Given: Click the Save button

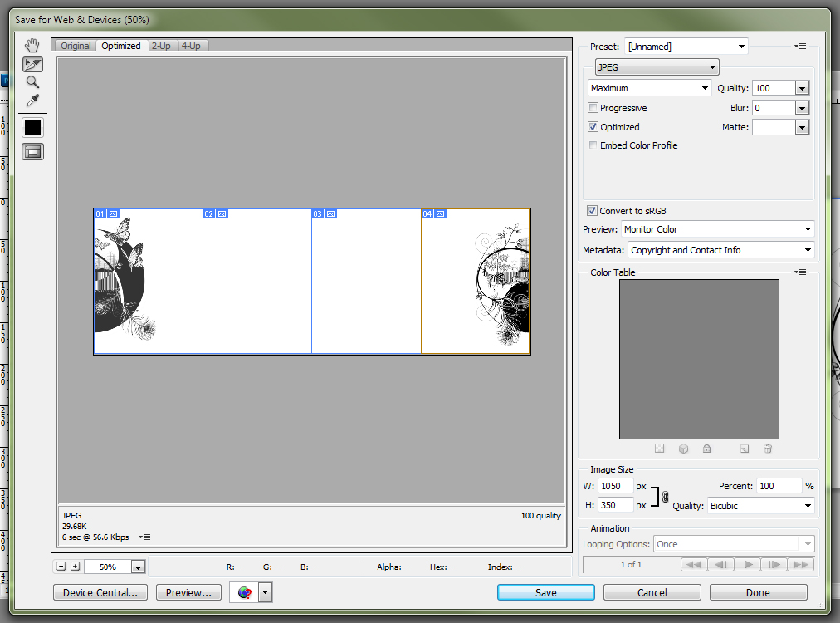Looking at the screenshot, I should tap(545, 592).
